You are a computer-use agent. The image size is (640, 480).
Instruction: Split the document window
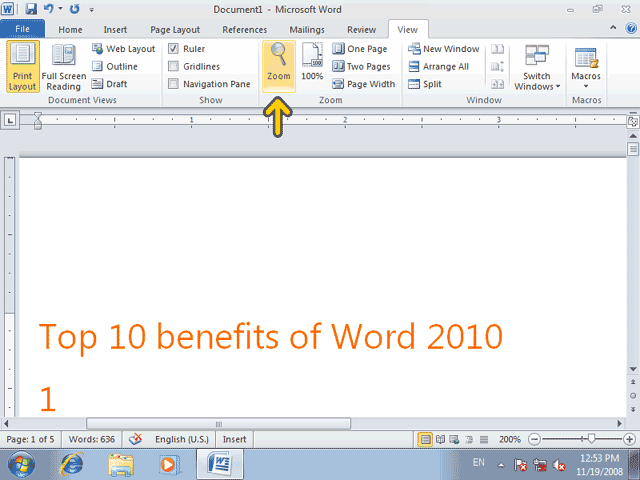pyautogui.click(x=425, y=84)
